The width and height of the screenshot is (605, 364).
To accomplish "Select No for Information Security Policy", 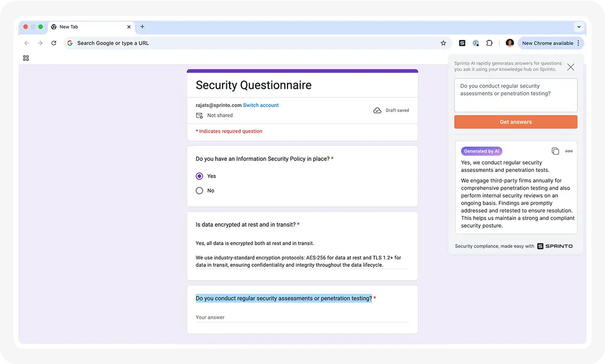I will click(199, 190).
